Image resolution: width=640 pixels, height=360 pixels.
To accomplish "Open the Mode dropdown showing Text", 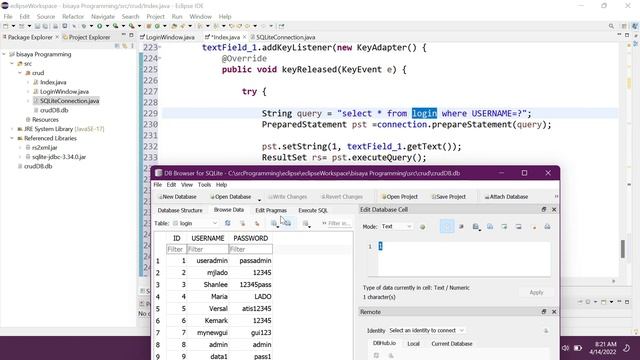I will pyautogui.click(x=396, y=227).
